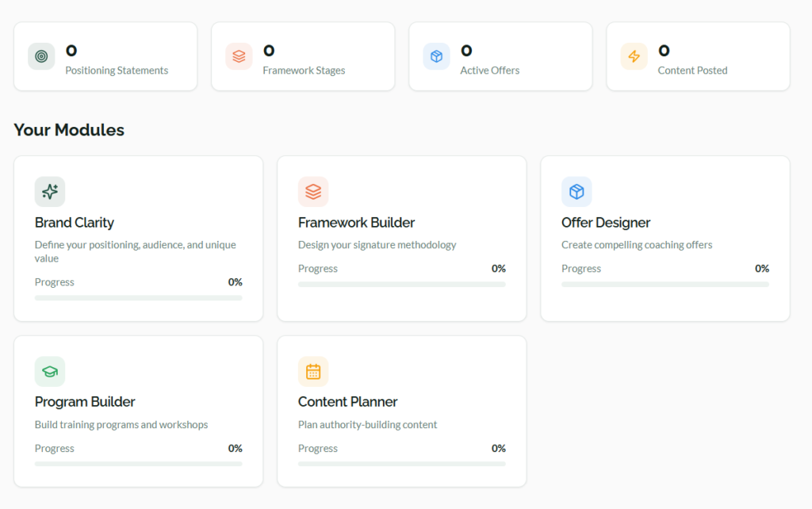Click the calendar icon above Content Planner

[x=313, y=371]
